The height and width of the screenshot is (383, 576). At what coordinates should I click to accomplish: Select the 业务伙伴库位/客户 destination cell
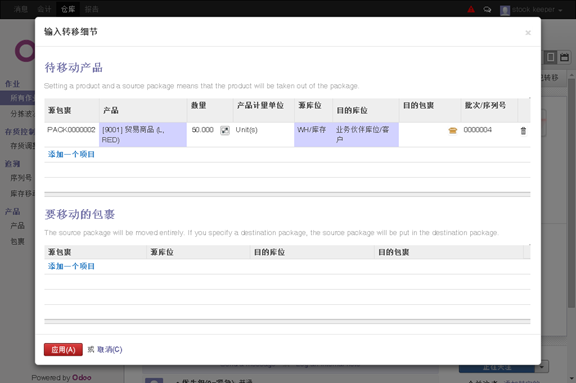(366, 134)
